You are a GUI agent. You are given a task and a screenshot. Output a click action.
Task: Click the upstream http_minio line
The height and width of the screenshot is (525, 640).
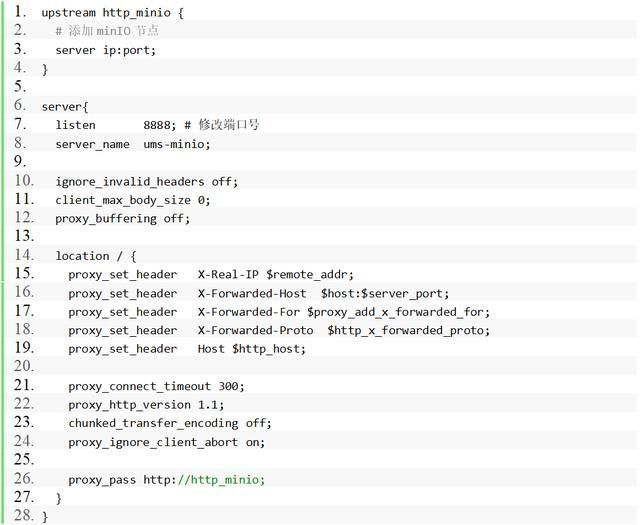coord(113,13)
